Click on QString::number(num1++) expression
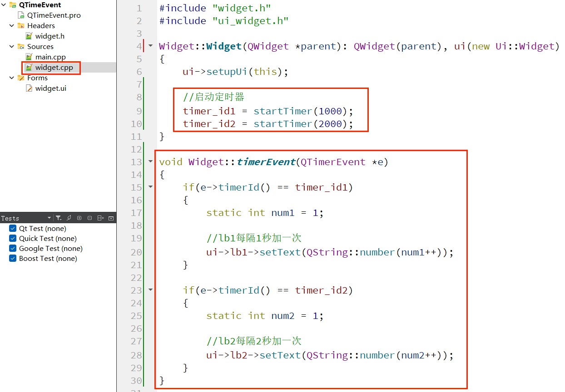The image size is (565, 392). [377, 252]
